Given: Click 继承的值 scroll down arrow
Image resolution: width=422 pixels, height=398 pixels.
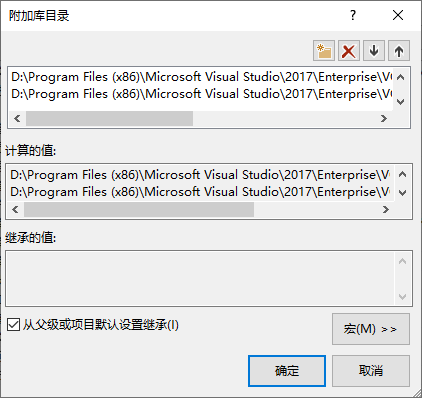Looking at the screenshot, I should [x=403, y=296].
